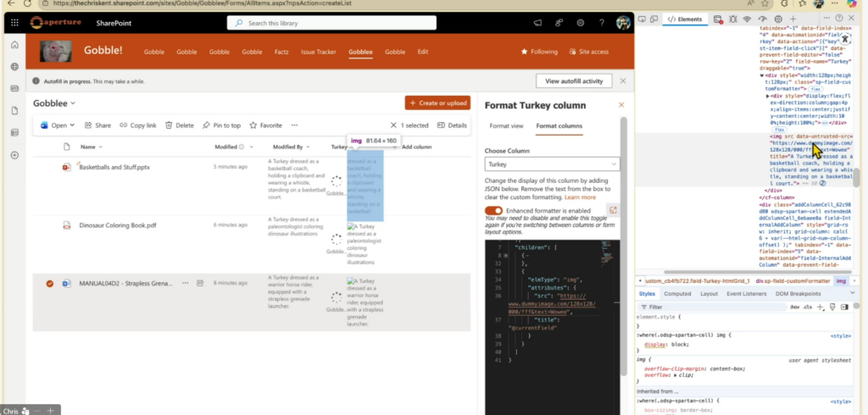This screenshot has height=415, width=868.
Task: Switch to the Format view tab
Action: (x=506, y=125)
